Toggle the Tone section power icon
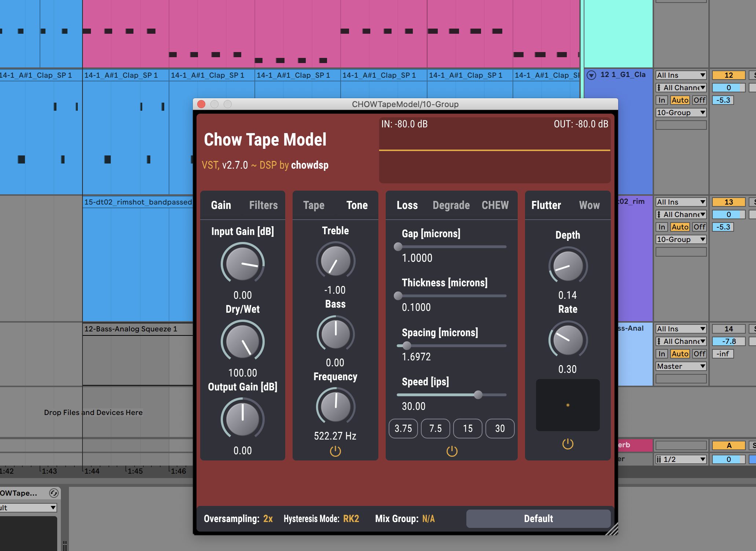The width and height of the screenshot is (756, 551). 335,451
